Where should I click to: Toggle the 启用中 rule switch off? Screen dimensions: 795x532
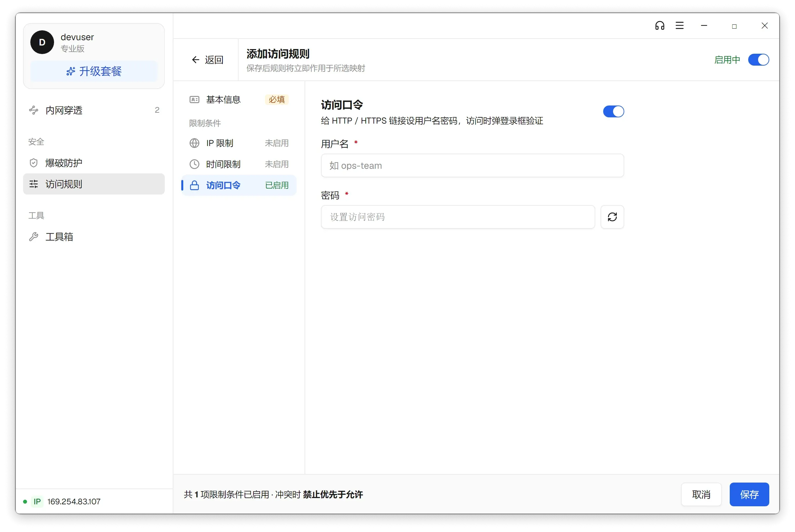coord(758,60)
